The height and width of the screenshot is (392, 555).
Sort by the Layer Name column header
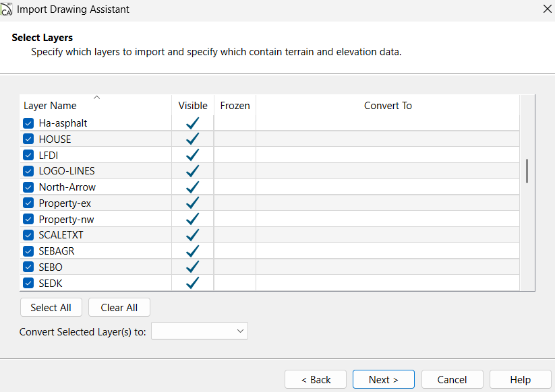(50, 106)
